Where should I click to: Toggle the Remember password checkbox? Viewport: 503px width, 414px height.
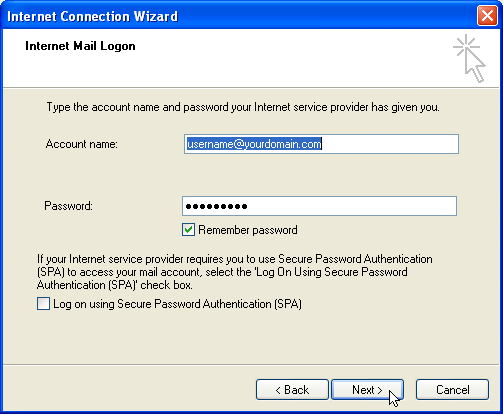pyautogui.click(x=188, y=230)
